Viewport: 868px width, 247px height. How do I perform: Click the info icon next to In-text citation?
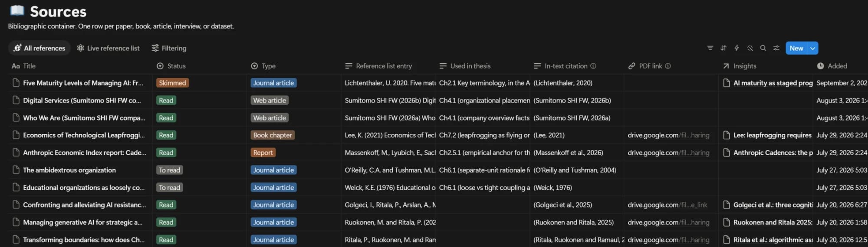593,66
